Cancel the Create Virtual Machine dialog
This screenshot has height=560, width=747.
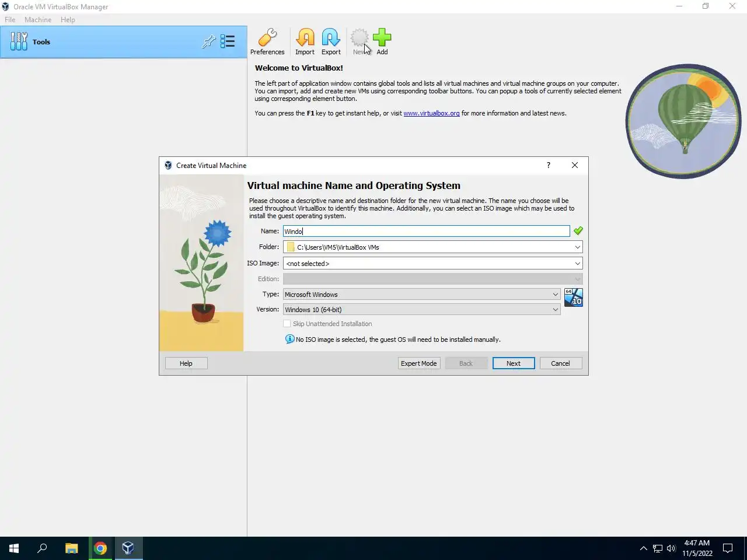click(x=560, y=363)
